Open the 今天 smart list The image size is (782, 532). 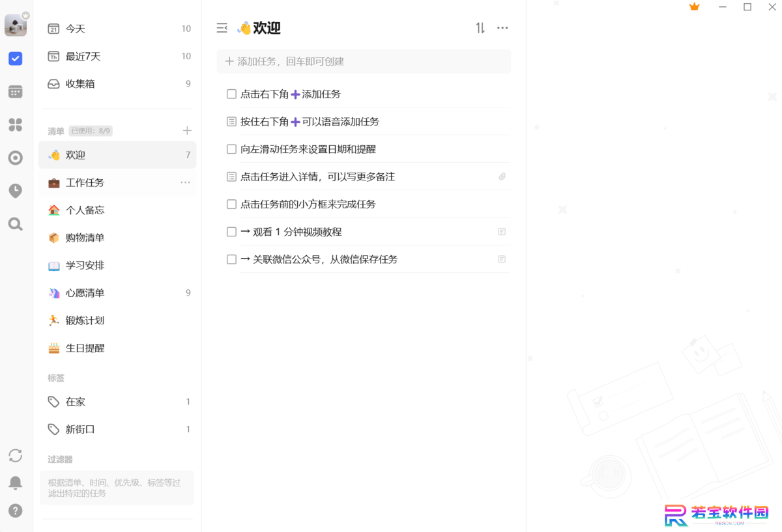point(117,29)
